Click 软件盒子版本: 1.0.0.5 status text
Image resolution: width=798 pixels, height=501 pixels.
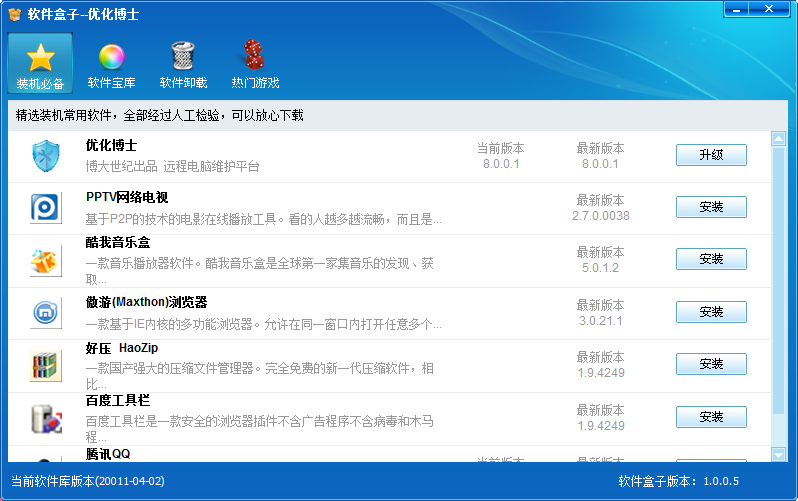point(678,481)
